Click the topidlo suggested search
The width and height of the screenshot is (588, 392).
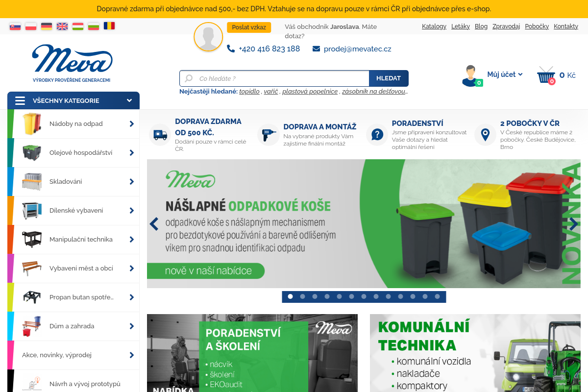pyautogui.click(x=249, y=92)
